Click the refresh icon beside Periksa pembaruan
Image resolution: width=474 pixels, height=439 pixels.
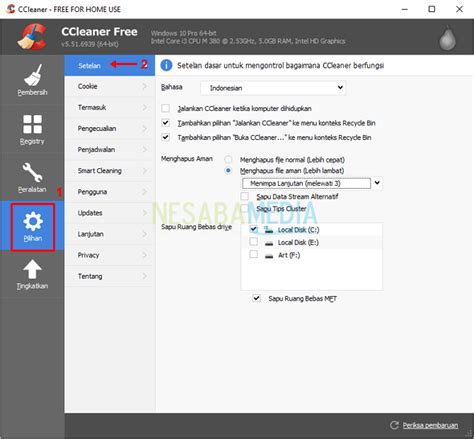point(394,425)
